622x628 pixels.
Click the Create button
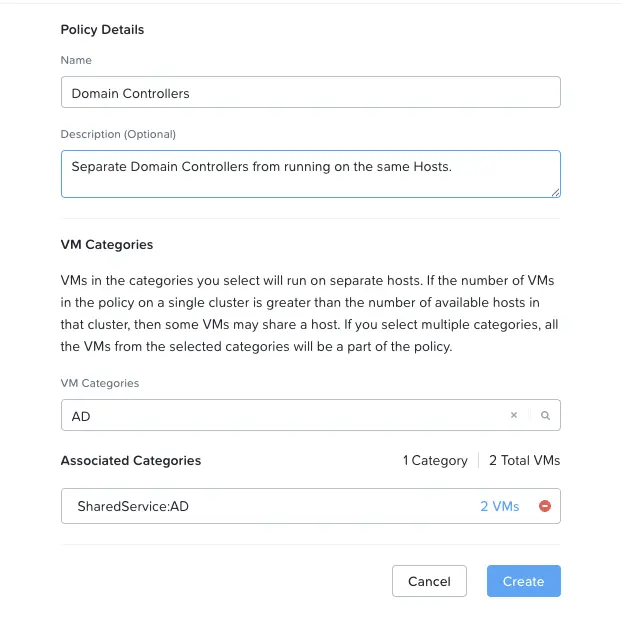point(523,581)
